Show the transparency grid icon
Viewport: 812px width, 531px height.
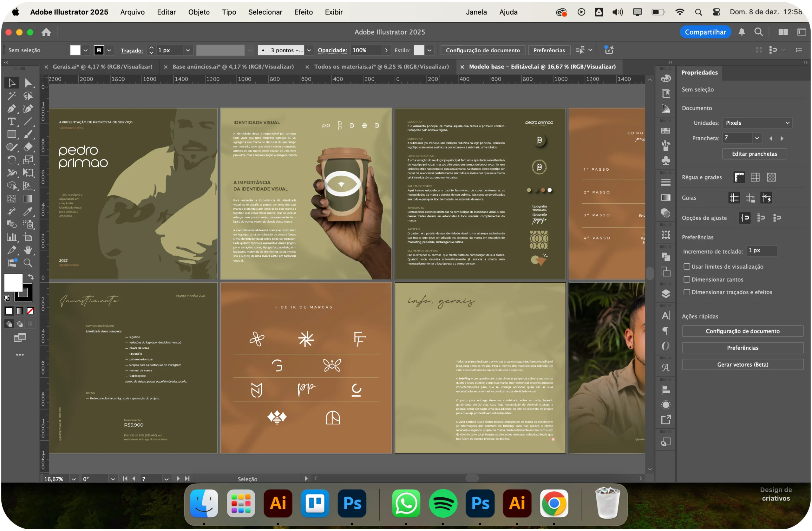click(771, 177)
